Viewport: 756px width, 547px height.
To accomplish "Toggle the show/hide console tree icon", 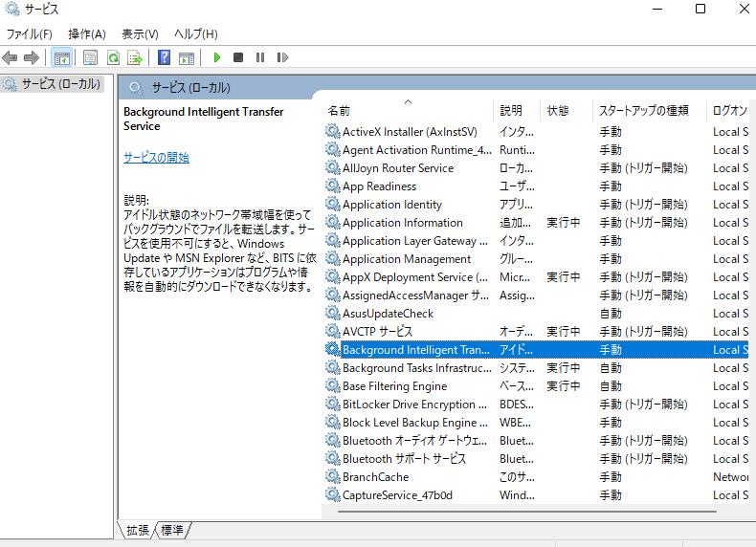I will (x=61, y=58).
